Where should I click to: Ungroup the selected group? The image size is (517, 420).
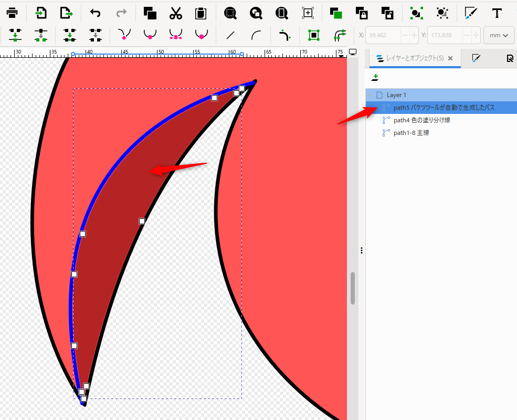[x=442, y=13]
